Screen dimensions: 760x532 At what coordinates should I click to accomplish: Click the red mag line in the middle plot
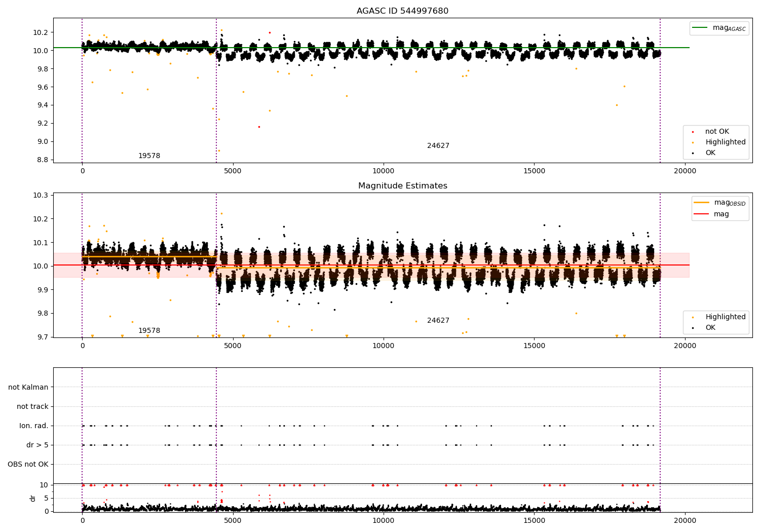point(371,265)
